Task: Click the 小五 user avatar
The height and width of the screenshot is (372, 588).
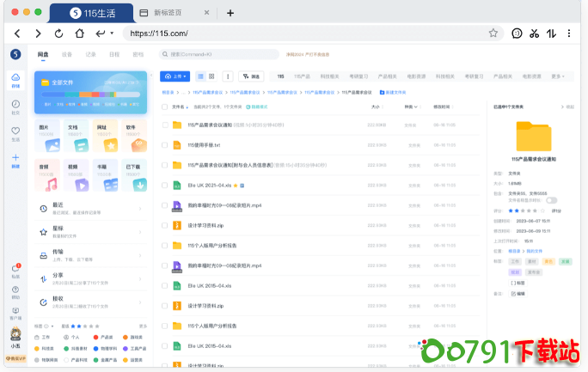Action: [x=15, y=333]
